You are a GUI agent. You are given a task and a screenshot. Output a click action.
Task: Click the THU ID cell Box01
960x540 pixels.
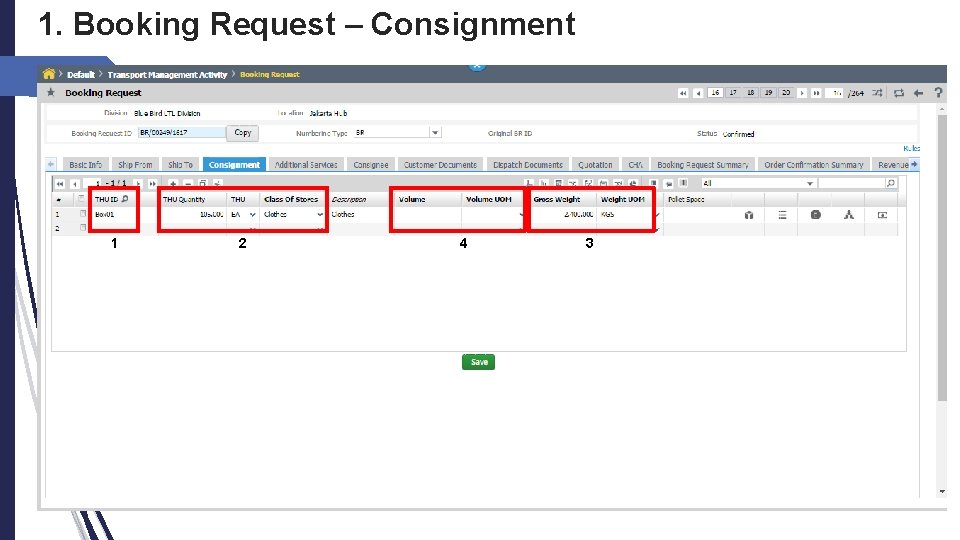pos(114,214)
